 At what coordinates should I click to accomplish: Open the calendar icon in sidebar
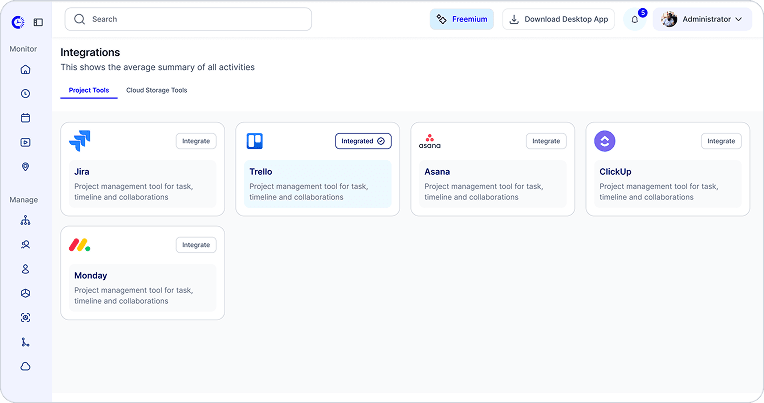(x=25, y=118)
